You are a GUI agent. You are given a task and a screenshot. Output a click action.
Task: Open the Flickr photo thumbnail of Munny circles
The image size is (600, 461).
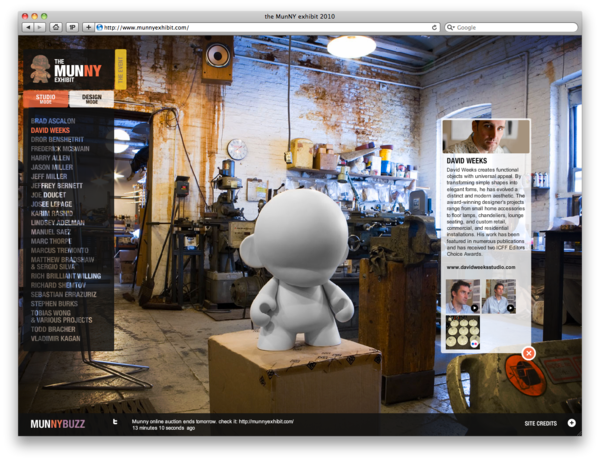(x=463, y=332)
